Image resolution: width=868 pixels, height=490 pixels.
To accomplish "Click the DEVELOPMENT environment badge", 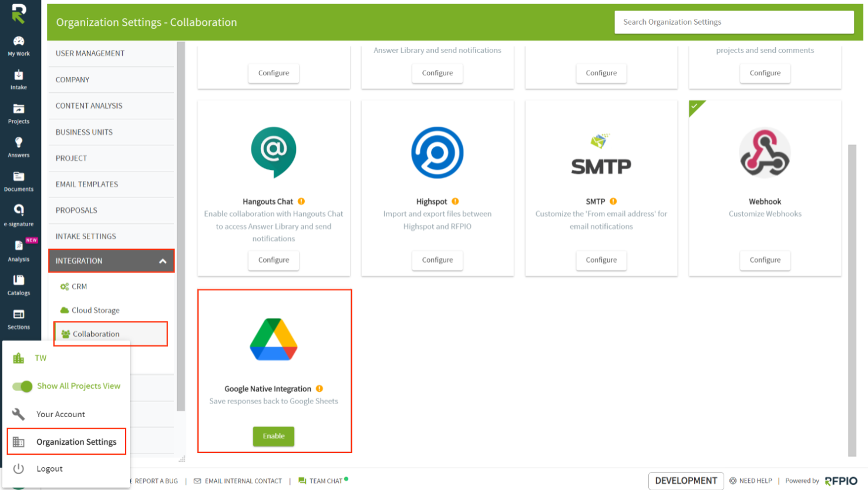I will 686,481.
